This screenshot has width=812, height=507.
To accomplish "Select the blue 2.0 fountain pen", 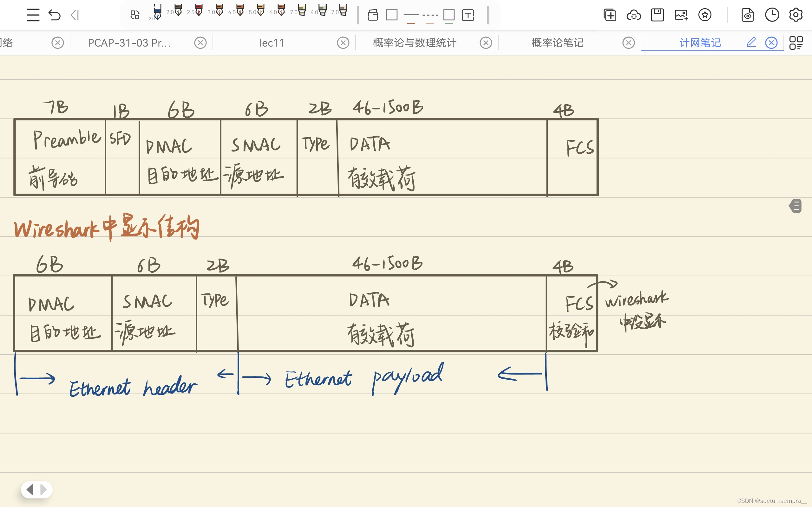I will (x=157, y=13).
